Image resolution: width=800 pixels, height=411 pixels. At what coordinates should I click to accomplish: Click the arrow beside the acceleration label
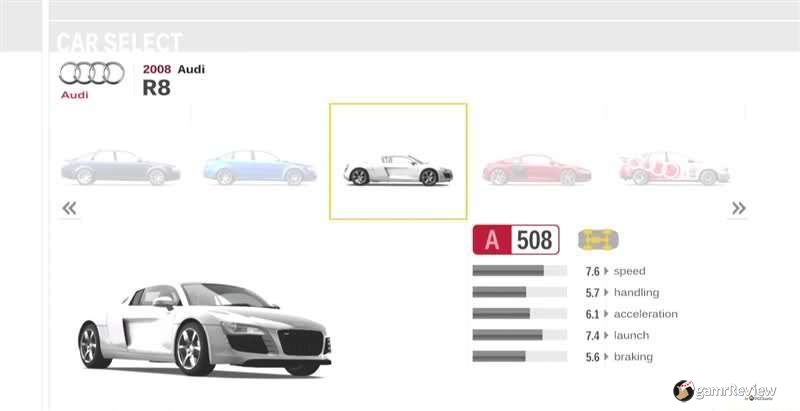(x=606, y=314)
